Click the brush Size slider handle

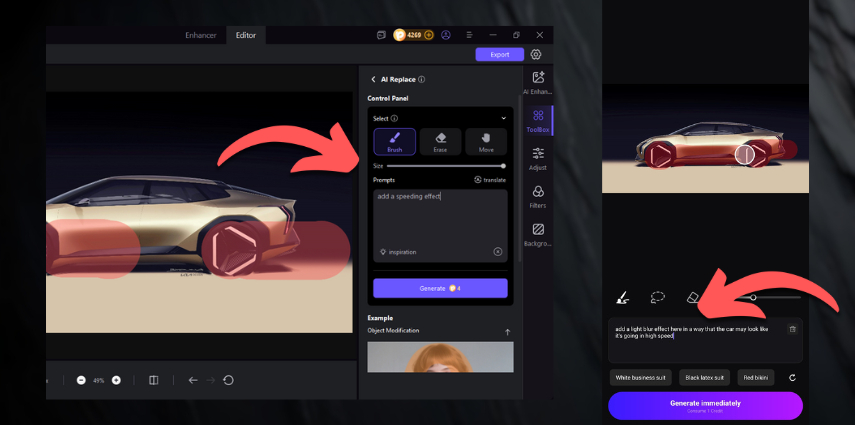(x=503, y=165)
